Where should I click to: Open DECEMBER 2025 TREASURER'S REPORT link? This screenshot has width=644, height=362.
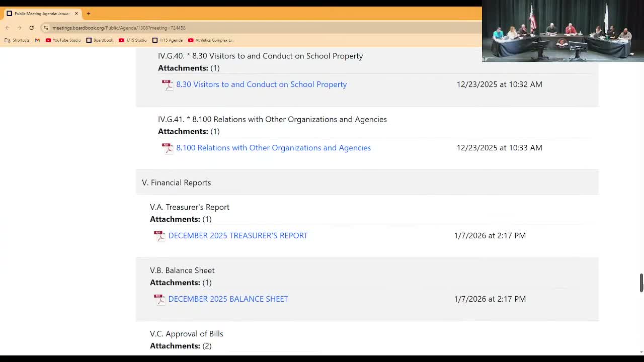point(237,235)
